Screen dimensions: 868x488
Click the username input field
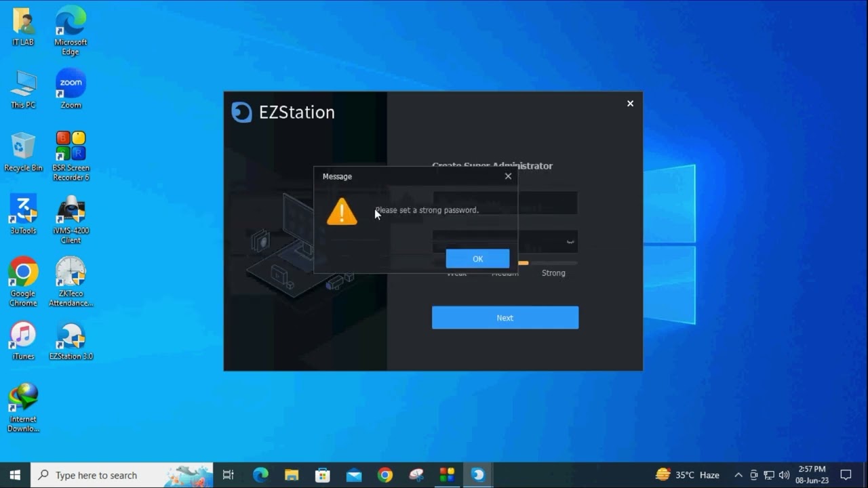[505, 203]
